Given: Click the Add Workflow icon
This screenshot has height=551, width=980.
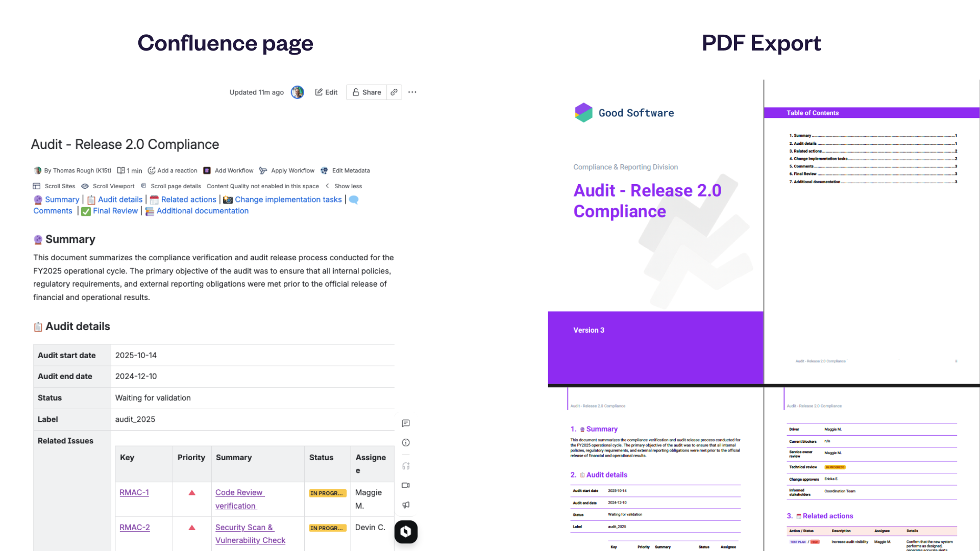Looking at the screenshot, I should [x=207, y=170].
